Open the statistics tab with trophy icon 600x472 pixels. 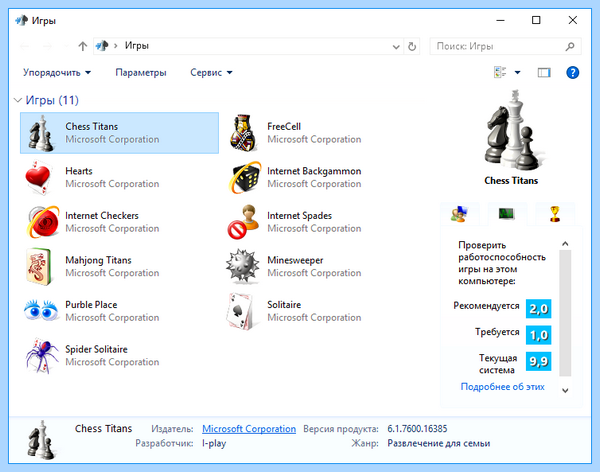(555, 214)
